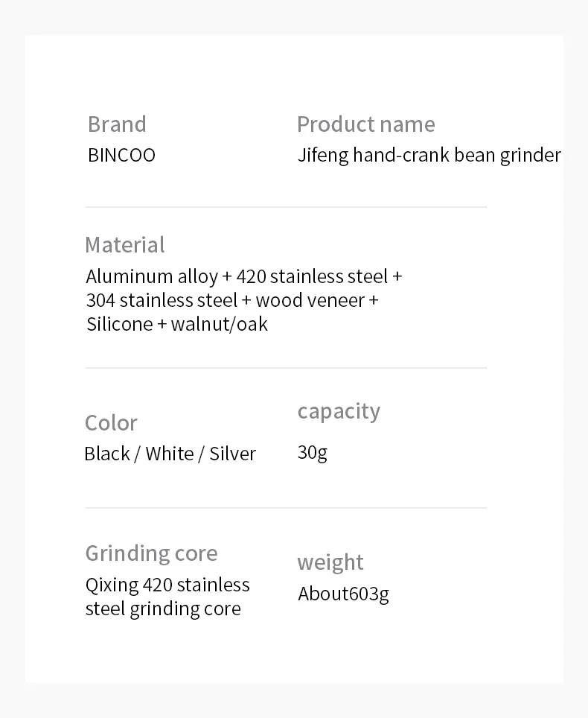Click the steel grinding core text line
Viewport: 588px width, 718px height.
[163, 609]
